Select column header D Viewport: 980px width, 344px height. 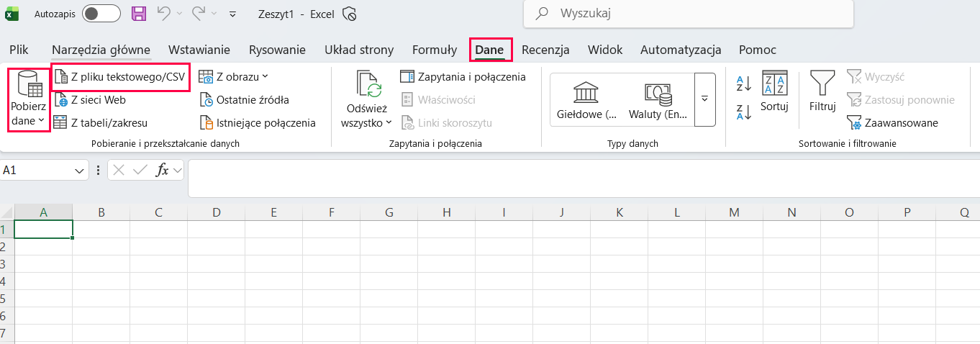pyautogui.click(x=216, y=212)
